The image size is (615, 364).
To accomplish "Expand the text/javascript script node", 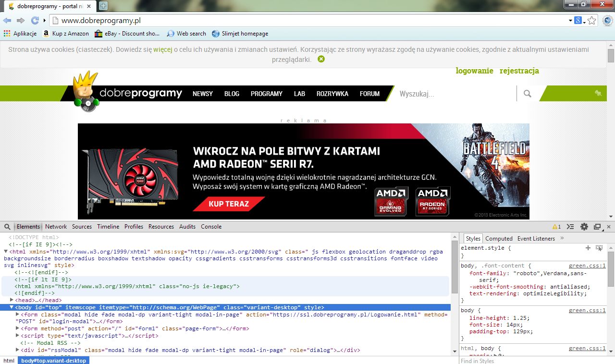I will [x=17, y=336].
